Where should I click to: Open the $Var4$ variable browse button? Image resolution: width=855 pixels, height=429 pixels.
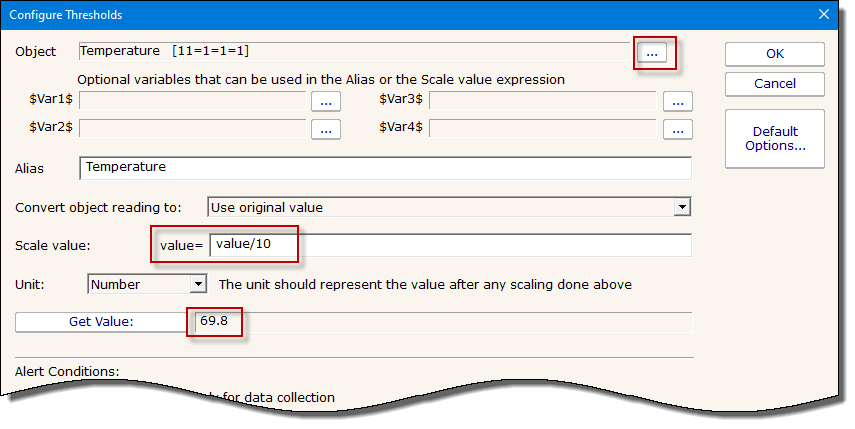pyautogui.click(x=677, y=128)
